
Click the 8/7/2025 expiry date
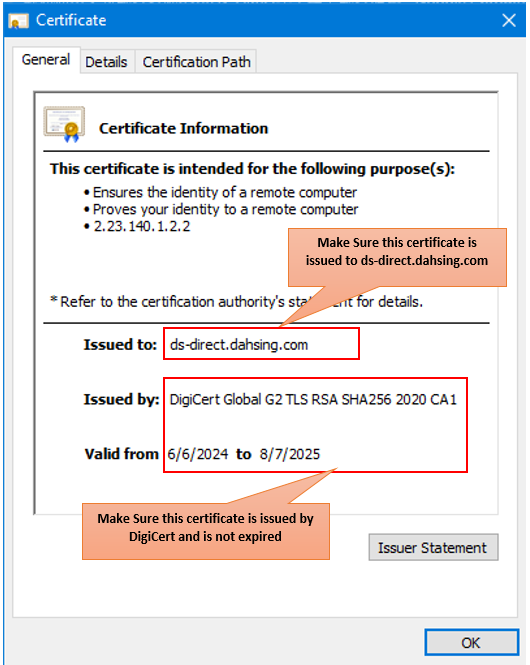coord(290,454)
